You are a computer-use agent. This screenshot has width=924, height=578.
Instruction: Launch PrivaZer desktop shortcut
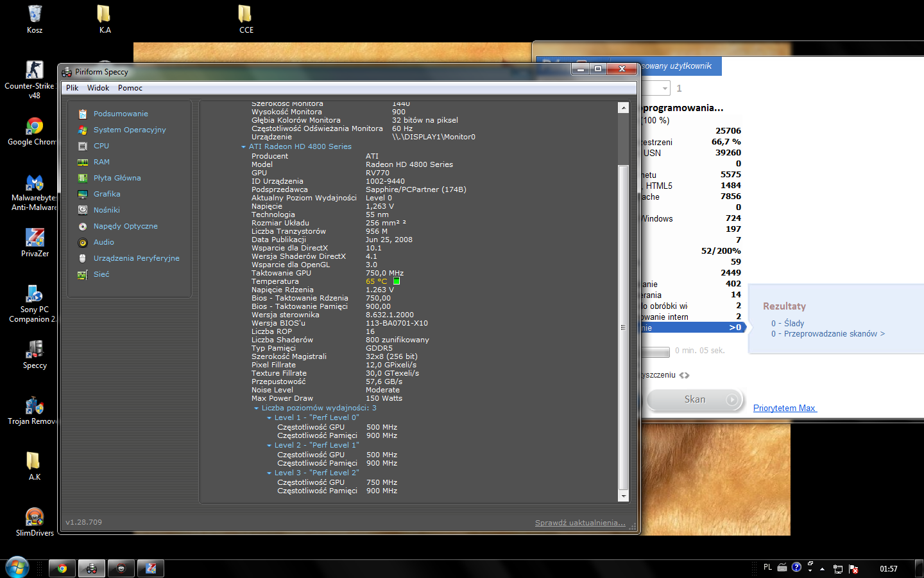coord(35,242)
